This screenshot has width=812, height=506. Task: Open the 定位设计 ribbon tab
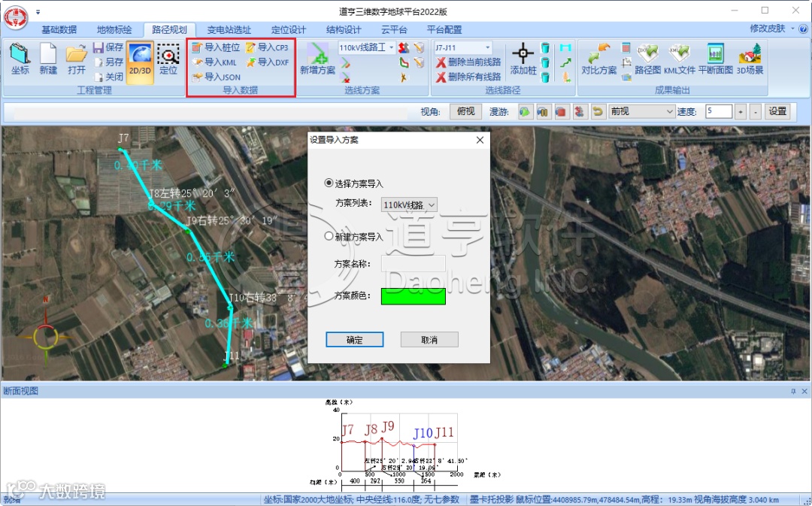pyautogui.click(x=289, y=29)
